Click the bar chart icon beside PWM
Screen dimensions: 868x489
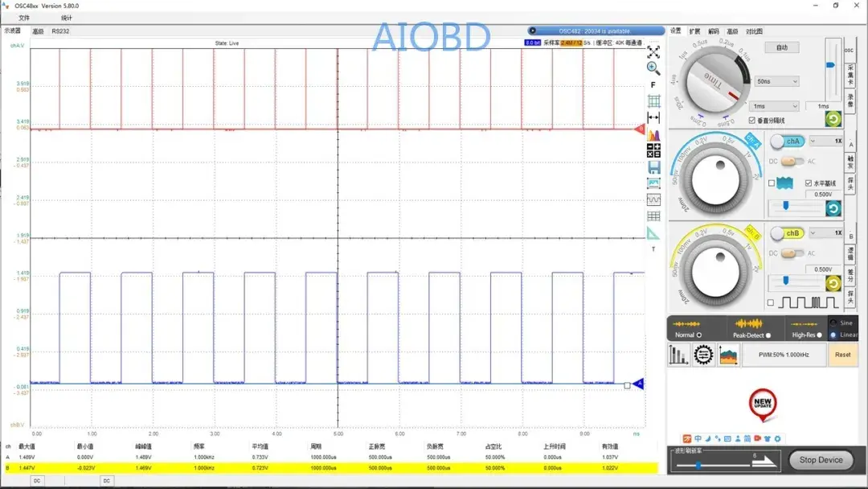[679, 355]
